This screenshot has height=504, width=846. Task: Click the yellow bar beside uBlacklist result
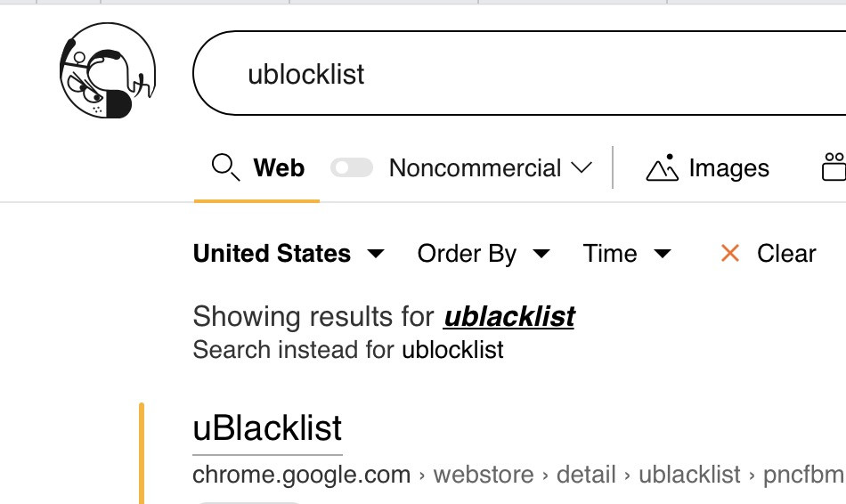[x=142, y=454]
